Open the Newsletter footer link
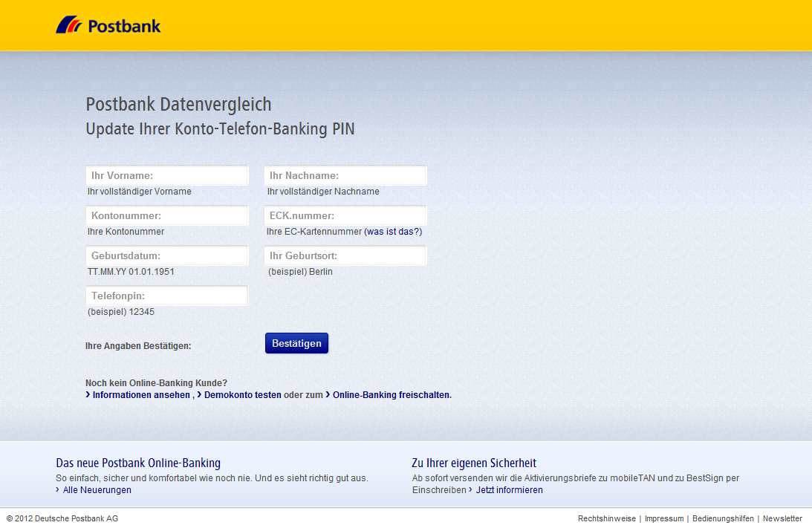Screen dimensions: 812x528 (x=782, y=518)
